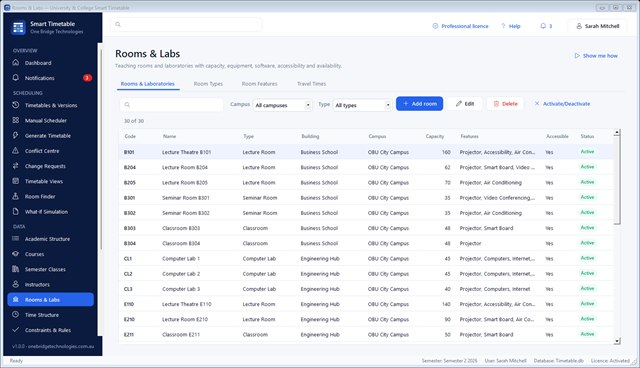Image resolution: width=640 pixels, height=368 pixels.
Task: Click the Courses graduation cap icon
Action: pos(16,254)
